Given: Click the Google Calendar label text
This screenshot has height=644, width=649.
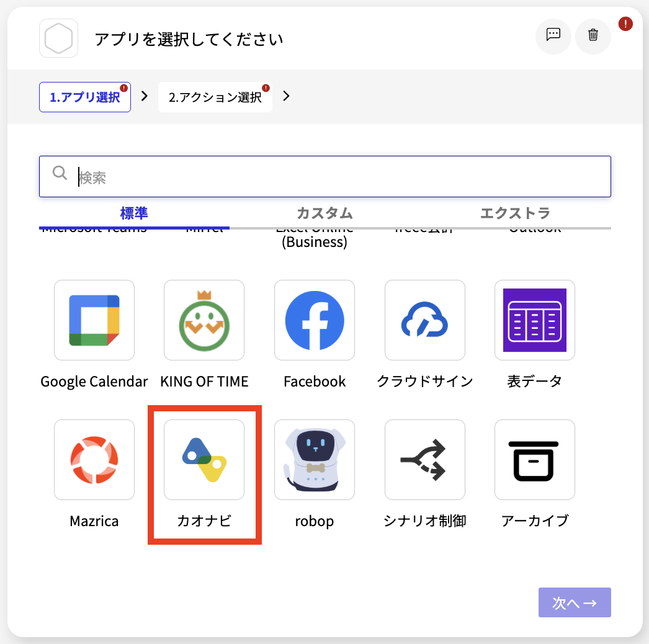Looking at the screenshot, I should (x=94, y=382).
